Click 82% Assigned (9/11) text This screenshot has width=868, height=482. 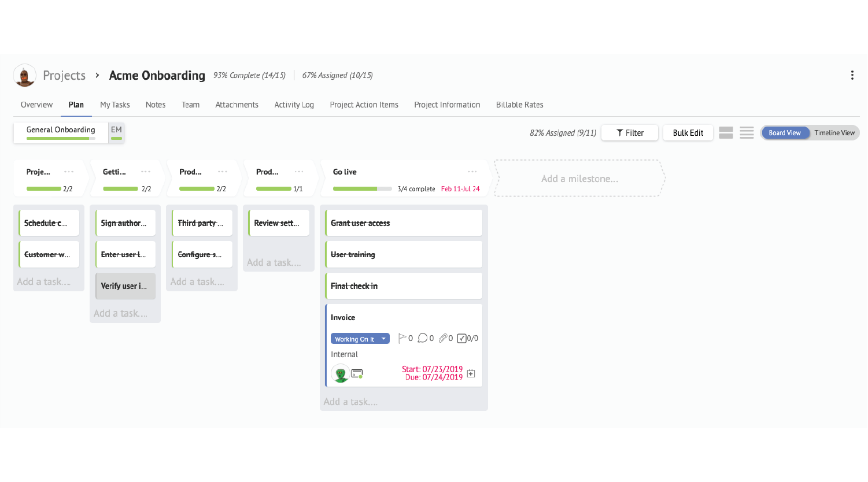[x=563, y=133]
